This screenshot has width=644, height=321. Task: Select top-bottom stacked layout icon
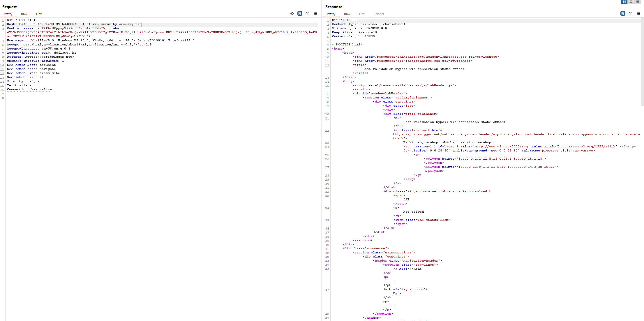631,2
